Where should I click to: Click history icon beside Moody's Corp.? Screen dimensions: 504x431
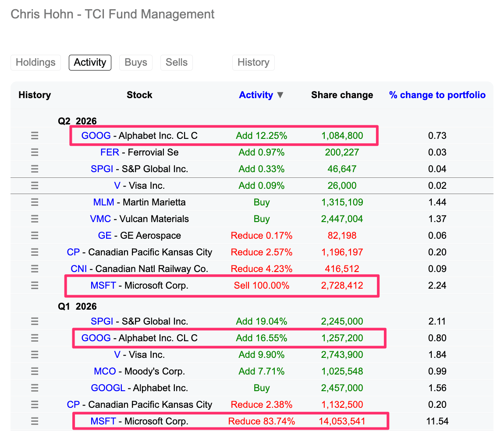35,371
